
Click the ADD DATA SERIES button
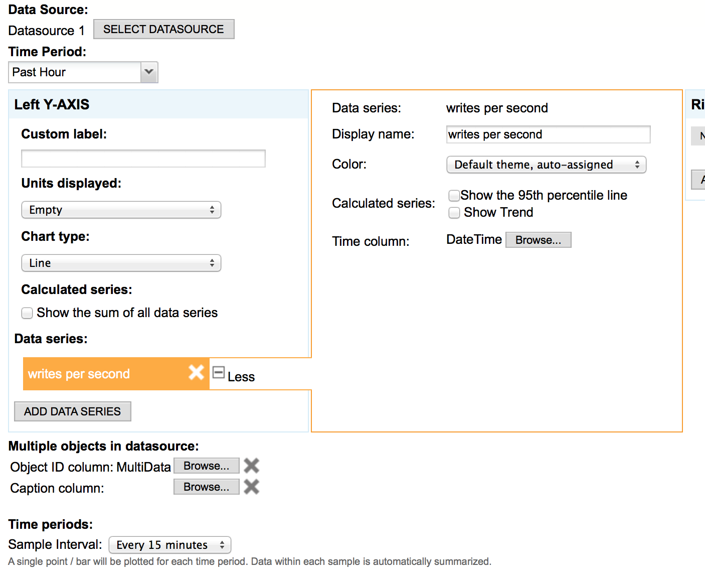pyautogui.click(x=73, y=411)
